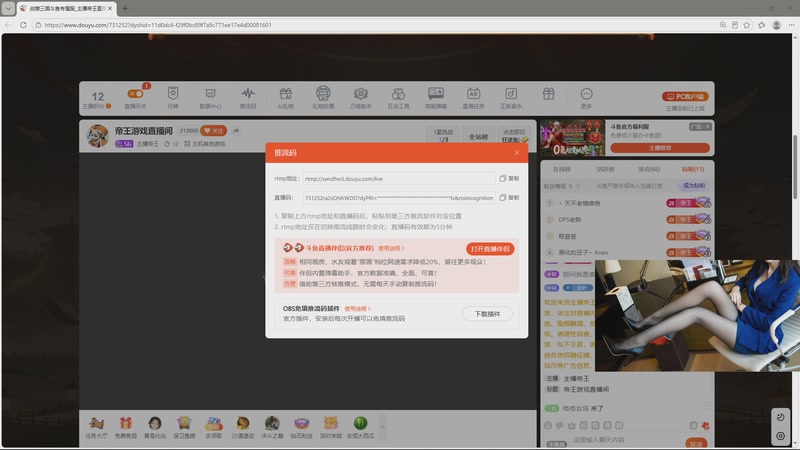Screen dimensions: 800x450
Task: Click the browser address bar URL
Action: click(x=158, y=24)
